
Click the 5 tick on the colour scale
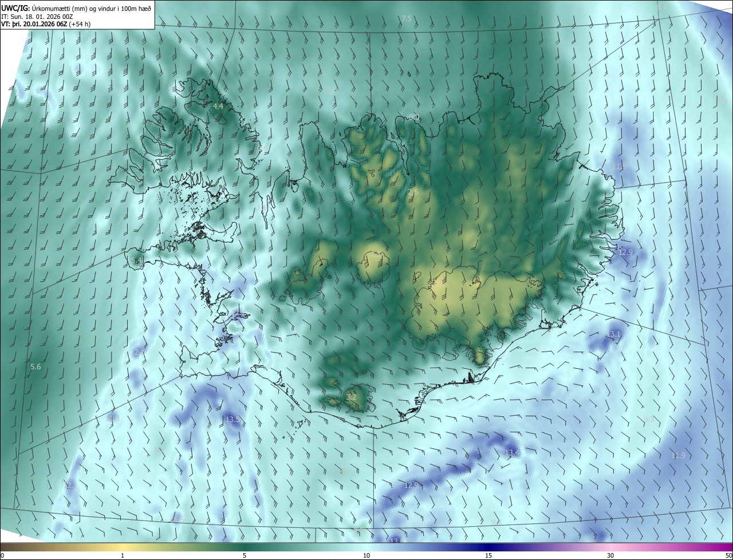245,555
